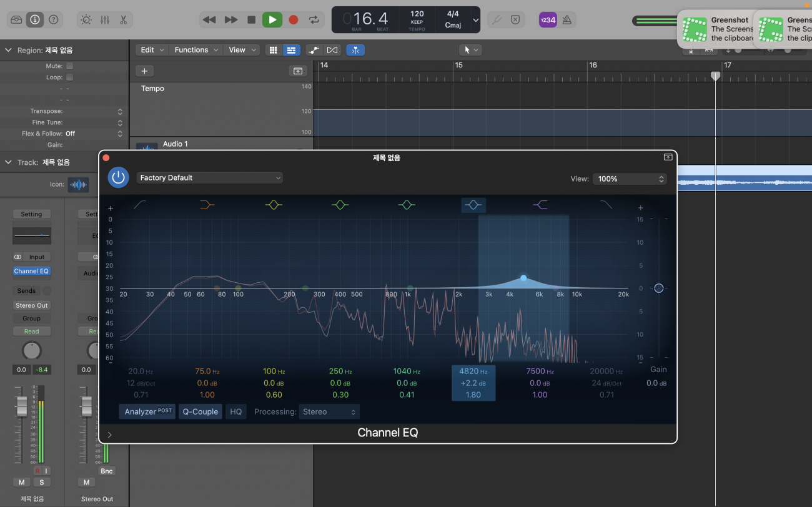Enable the region Loop checkbox

click(69, 77)
